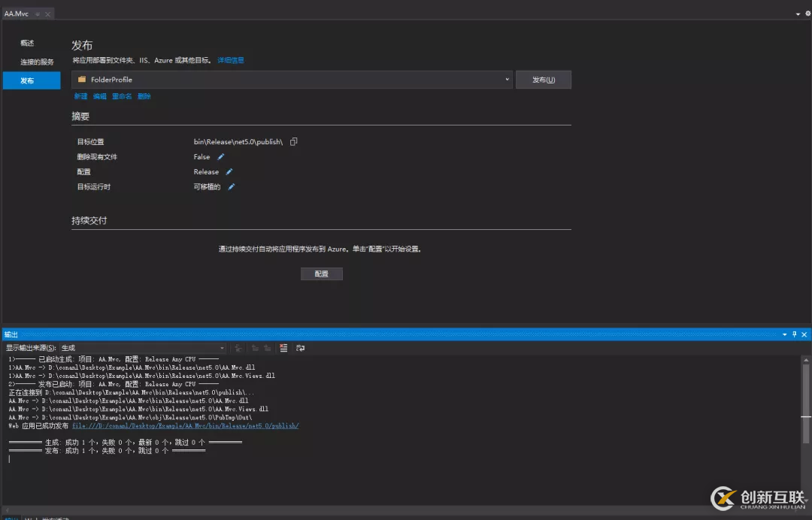
Task: Open the 连接的服务 section
Action: click(38, 62)
